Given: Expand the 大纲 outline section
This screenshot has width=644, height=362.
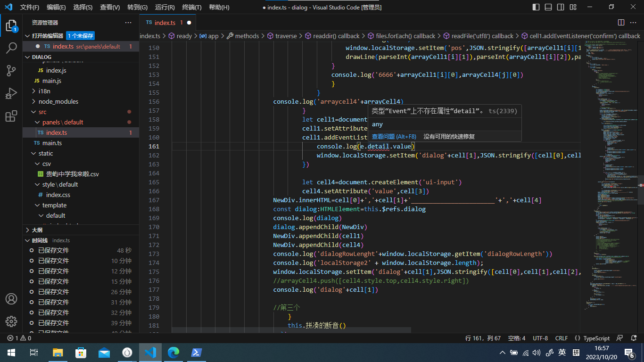Looking at the screenshot, I should click(37, 230).
